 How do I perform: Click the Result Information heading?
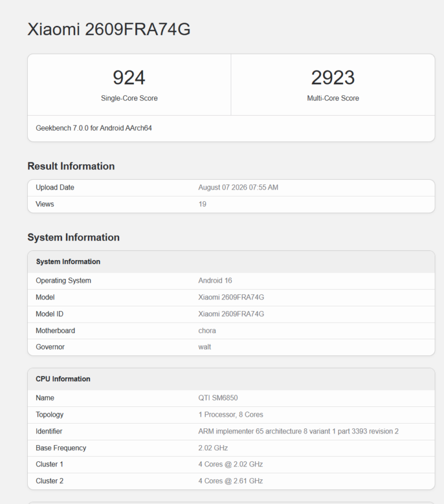[71, 166]
